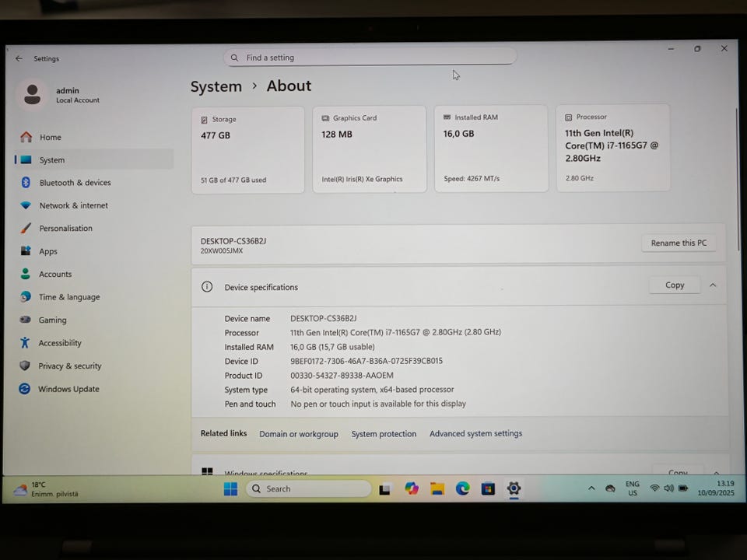Viewport: 747px width, 560px height.
Task: Click the Product ID value 00330-54327-89338-AAOEM
Action: coord(342,375)
